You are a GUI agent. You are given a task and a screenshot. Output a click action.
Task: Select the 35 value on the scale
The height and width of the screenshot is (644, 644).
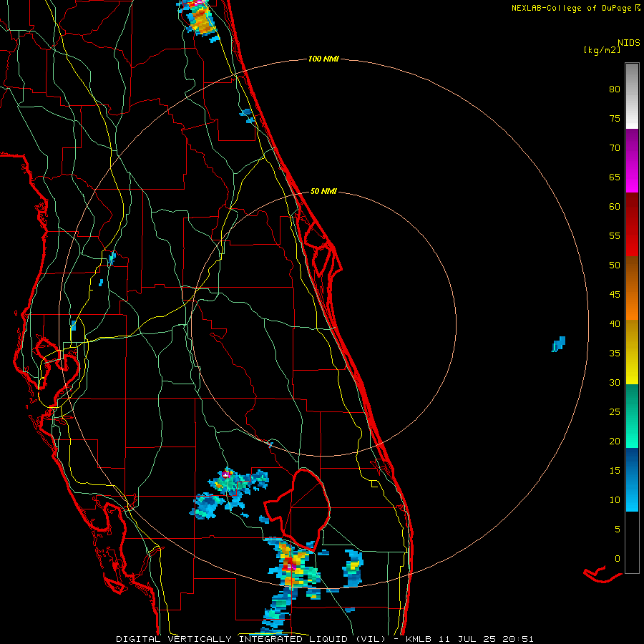click(615, 353)
